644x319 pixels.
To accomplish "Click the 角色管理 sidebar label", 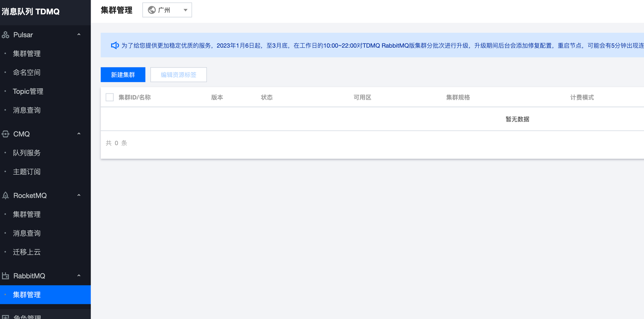I will [x=27, y=317].
